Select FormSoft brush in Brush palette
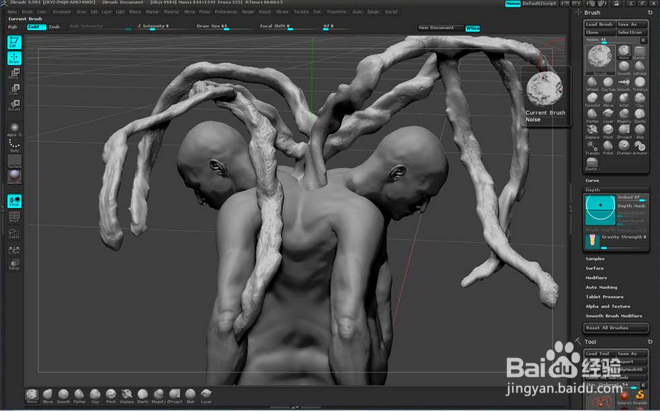Viewport: 660px width, 411px height. click(x=592, y=100)
